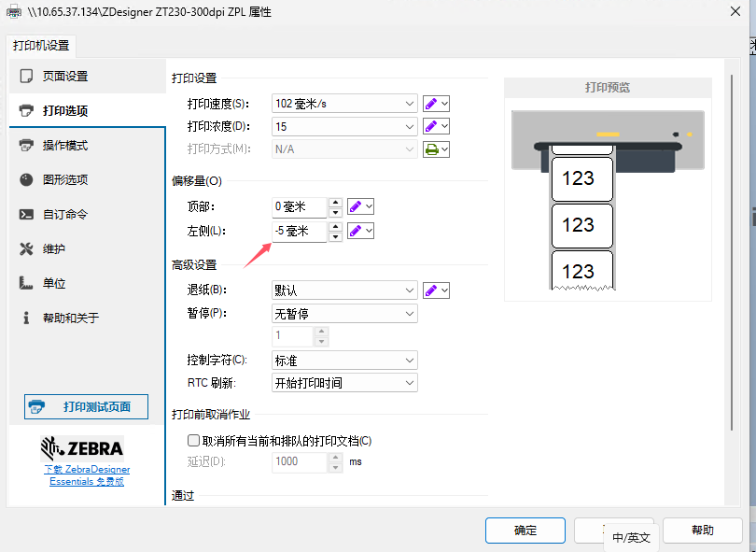This screenshot has width=756, height=552.
Task: Expand arrow beside 打印速度 pen button
Action: [444, 104]
